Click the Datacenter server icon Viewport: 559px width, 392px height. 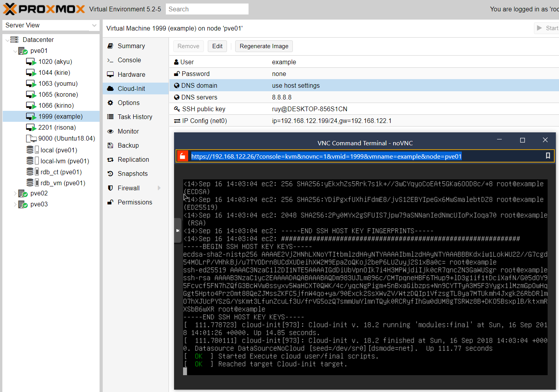pos(15,40)
